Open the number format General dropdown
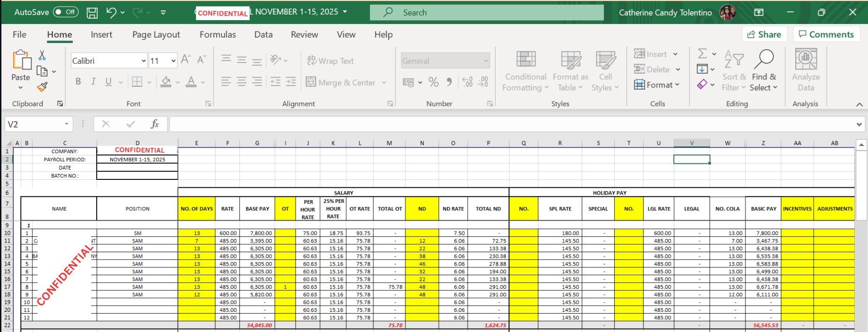Image resolution: width=868 pixels, height=332 pixels. coord(486,61)
